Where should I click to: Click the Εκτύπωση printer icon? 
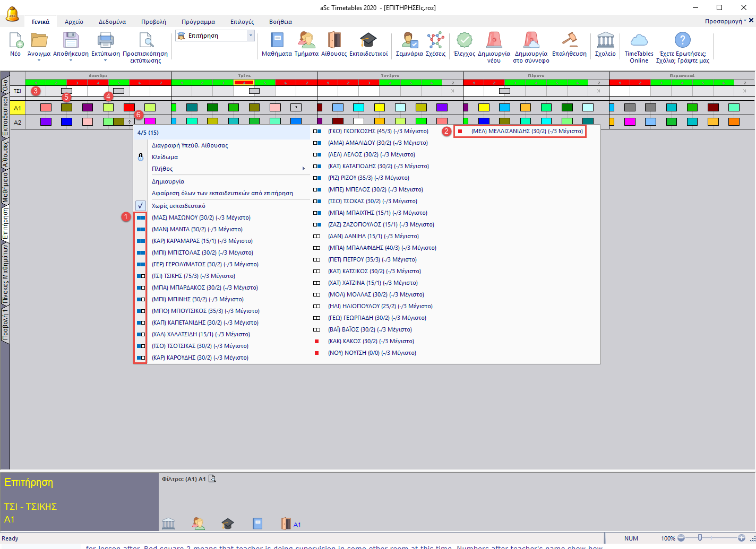(x=105, y=41)
